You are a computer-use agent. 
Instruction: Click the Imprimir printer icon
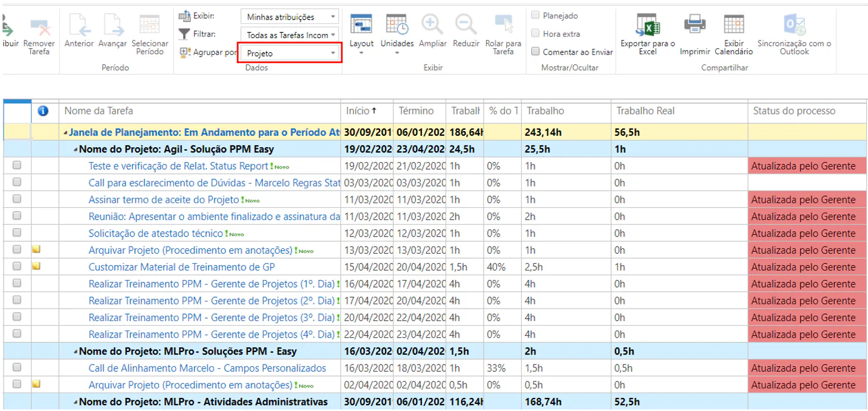point(694,25)
